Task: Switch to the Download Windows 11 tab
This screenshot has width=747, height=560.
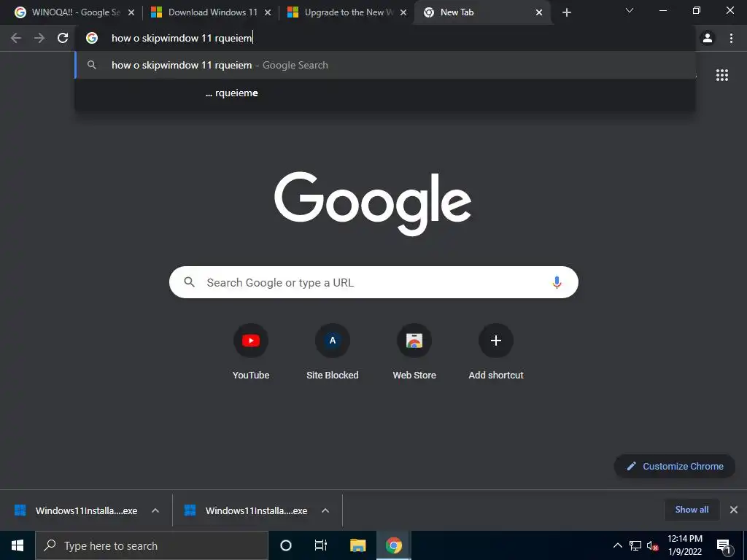Action: 209,12
